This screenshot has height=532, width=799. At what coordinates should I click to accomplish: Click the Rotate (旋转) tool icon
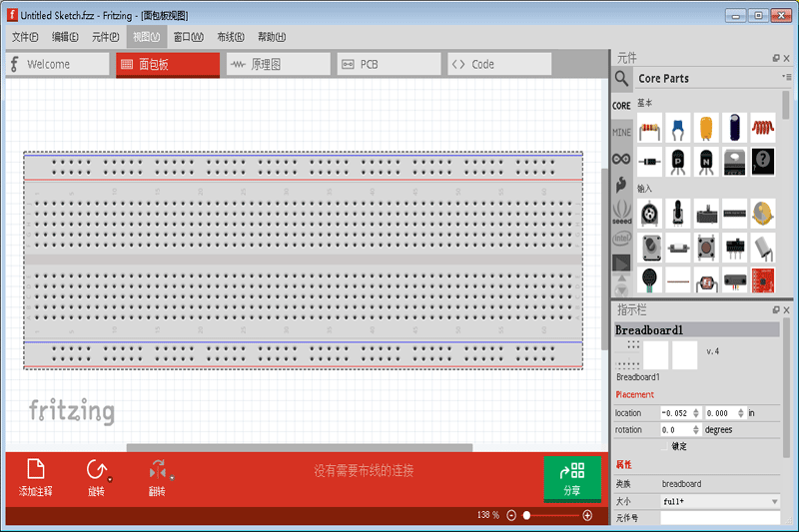pyautogui.click(x=97, y=470)
